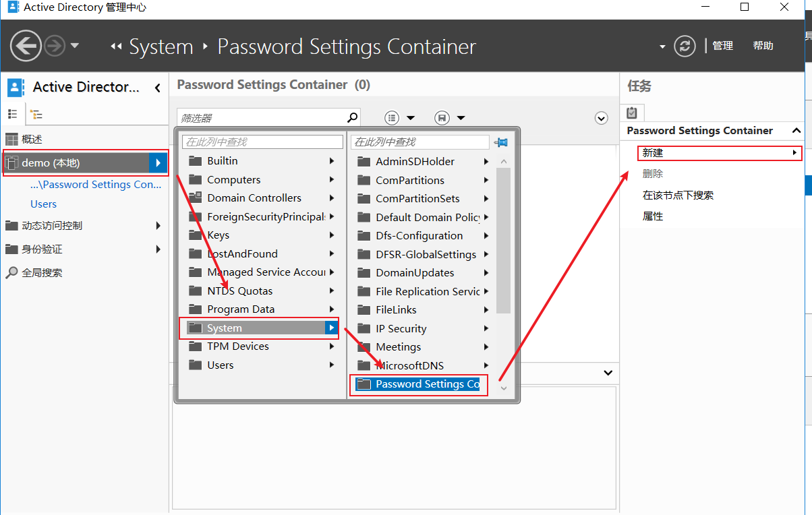Image resolution: width=812 pixels, height=515 pixels.
Task: Collapse the left navigation pane chevron
Action: pyautogui.click(x=158, y=88)
